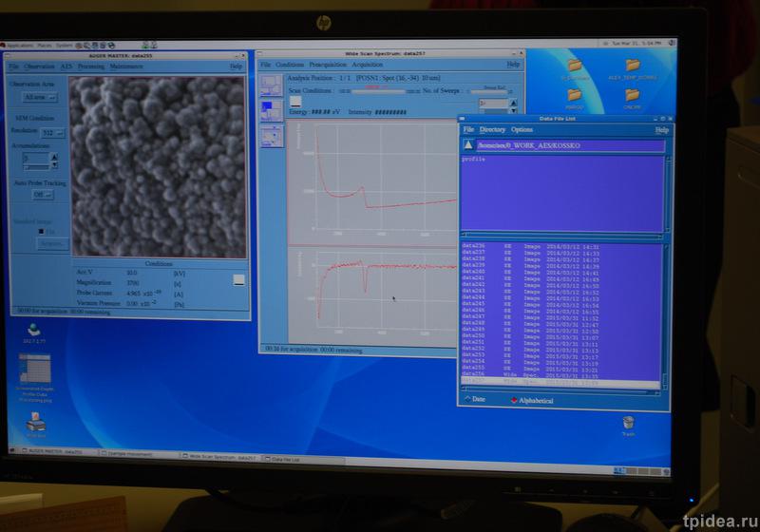
Task: Open the network globe desktop icon
Action: pos(34,332)
